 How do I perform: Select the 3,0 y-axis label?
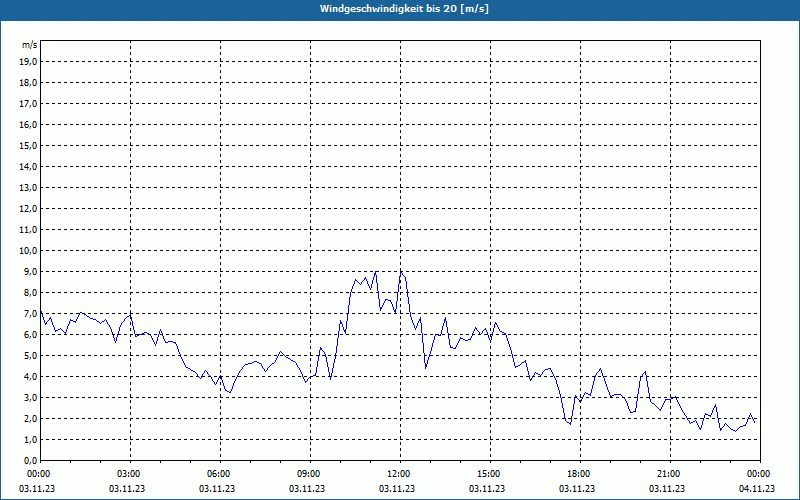[x=30, y=397]
